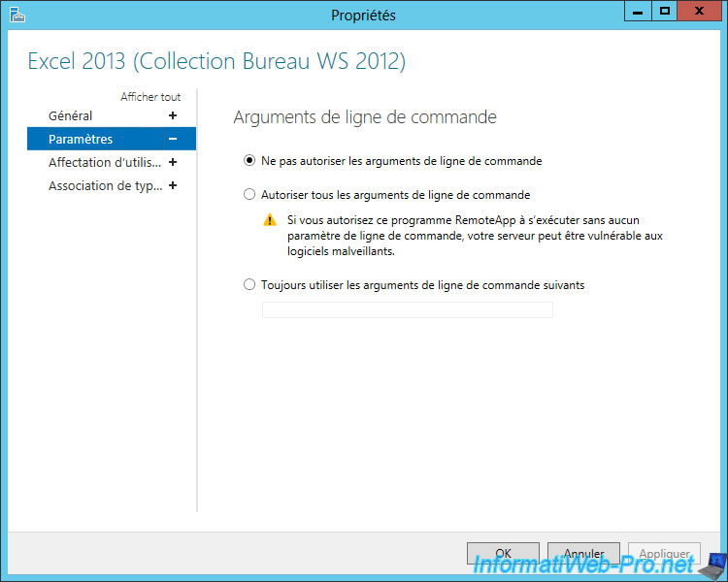The width and height of the screenshot is (728, 582).
Task: Expand Association de typ... plus sign
Action: (173, 185)
